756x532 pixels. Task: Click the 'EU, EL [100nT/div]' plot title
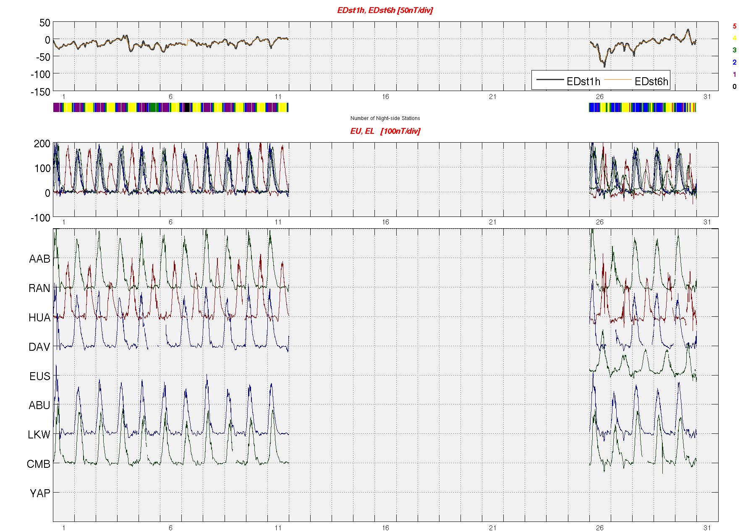[385, 131]
